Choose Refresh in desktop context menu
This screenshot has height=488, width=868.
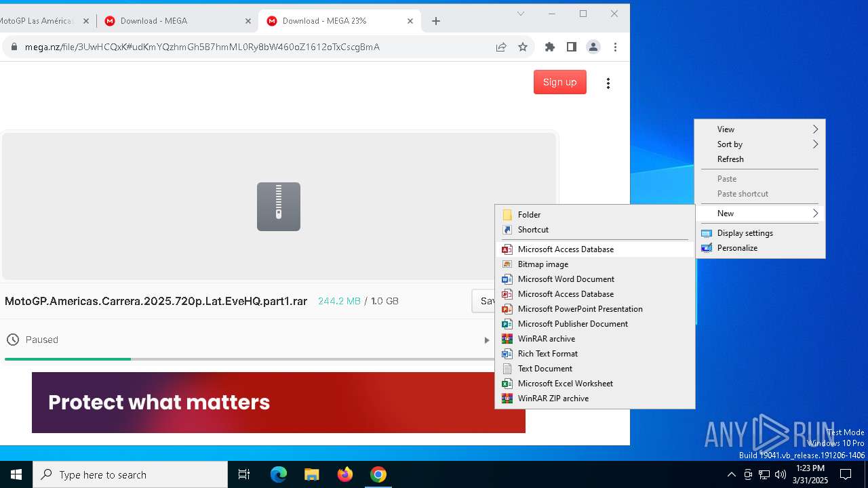click(759, 159)
